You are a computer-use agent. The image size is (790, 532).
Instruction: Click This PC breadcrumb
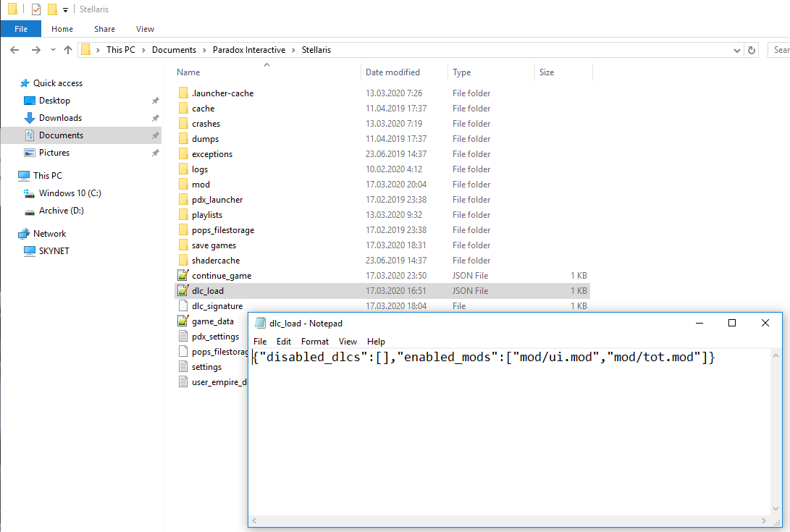click(x=121, y=50)
